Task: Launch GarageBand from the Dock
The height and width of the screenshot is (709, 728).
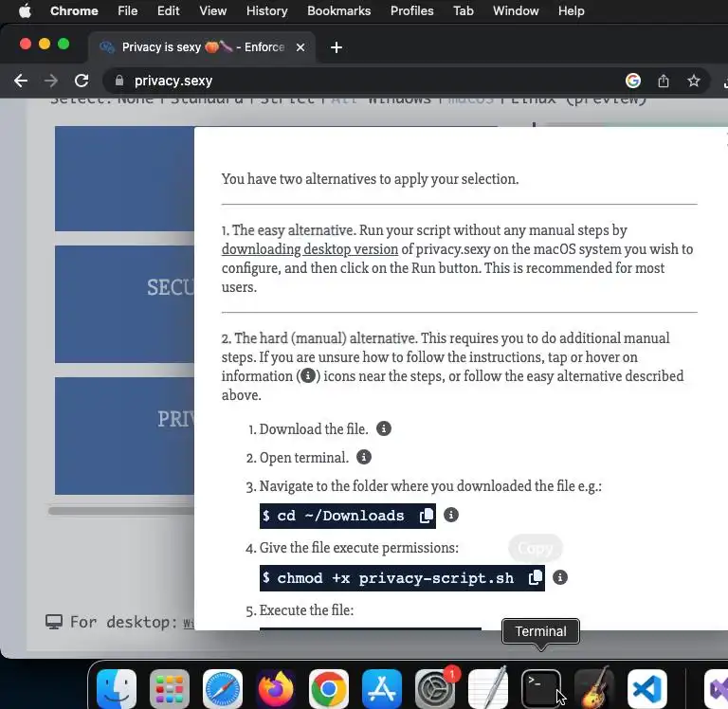Action: click(593, 688)
